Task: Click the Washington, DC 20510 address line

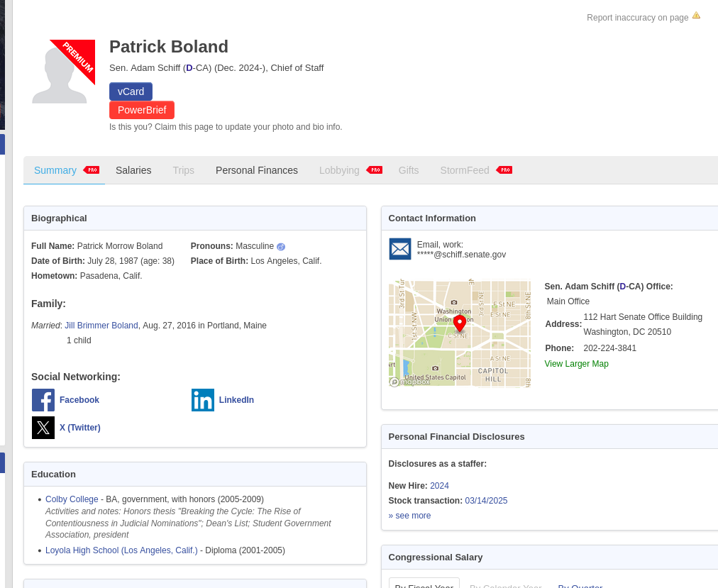Action: coord(627,332)
